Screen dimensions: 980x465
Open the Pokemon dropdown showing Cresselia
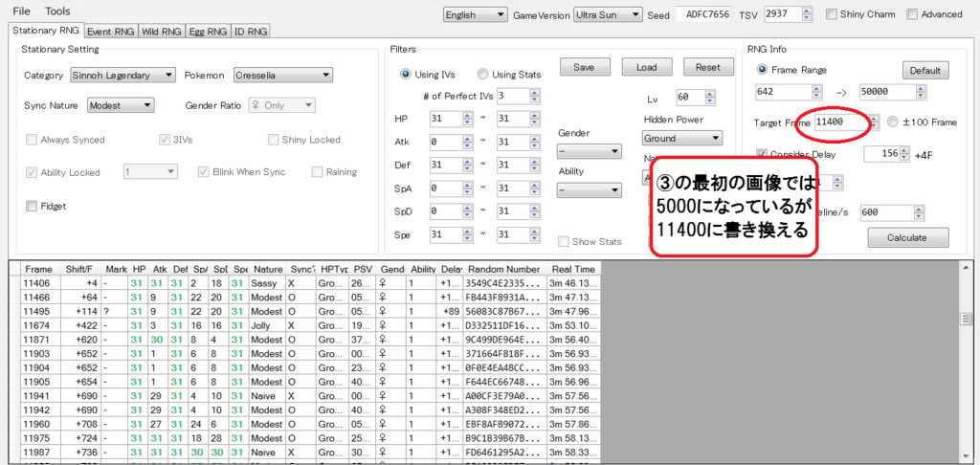283,75
